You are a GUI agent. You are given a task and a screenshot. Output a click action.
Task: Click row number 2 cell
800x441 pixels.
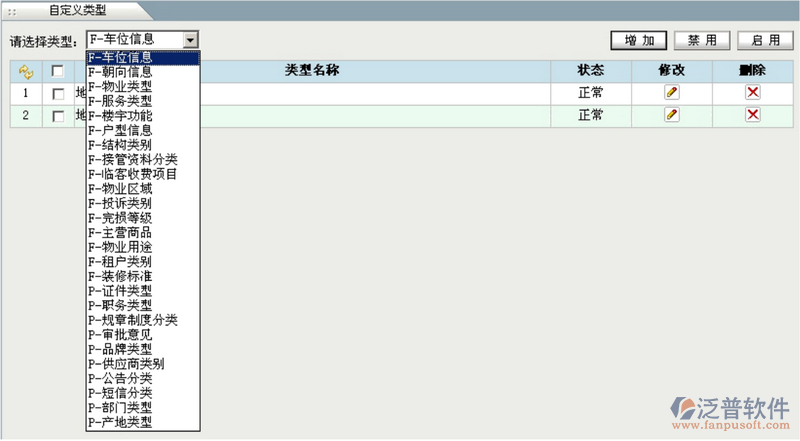tap(26, 116)
